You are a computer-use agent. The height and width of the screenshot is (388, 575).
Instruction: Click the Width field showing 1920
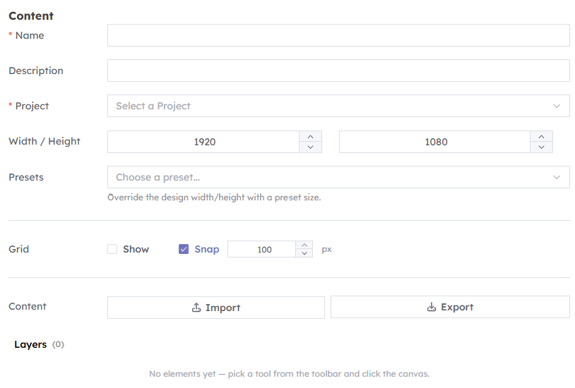tap(204, 142)
